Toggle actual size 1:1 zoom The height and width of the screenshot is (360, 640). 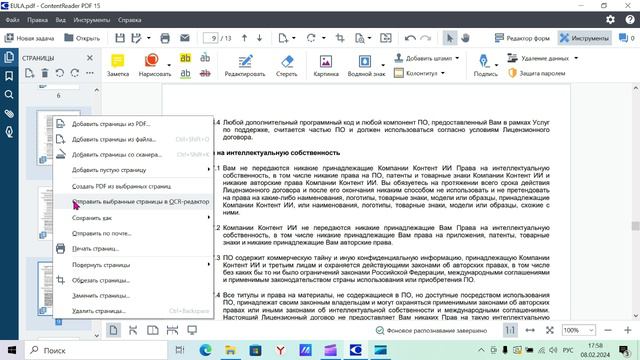coord(510,330)
